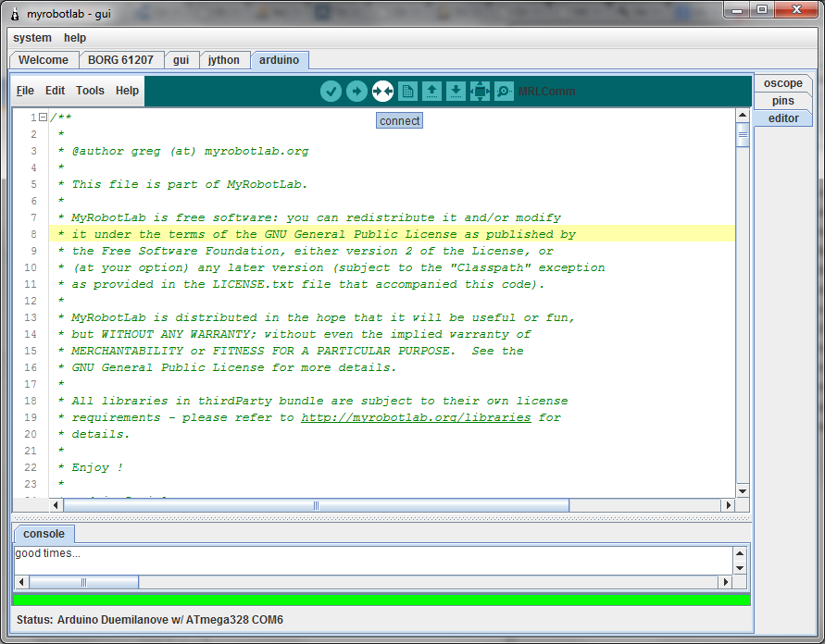825x644 pixels.
Task: Select the console tab
Action: pos(44,534)
